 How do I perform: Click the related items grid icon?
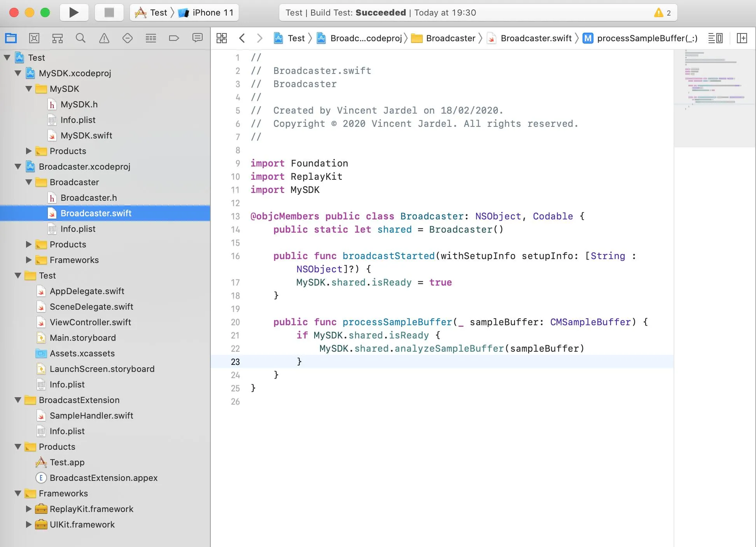point(222,38)
